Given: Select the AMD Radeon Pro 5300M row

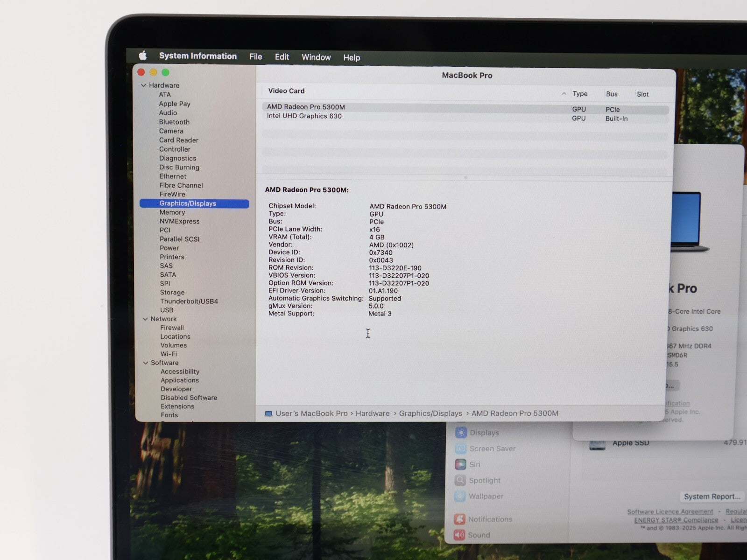Looking at the screenshot, I should [465, 109].
